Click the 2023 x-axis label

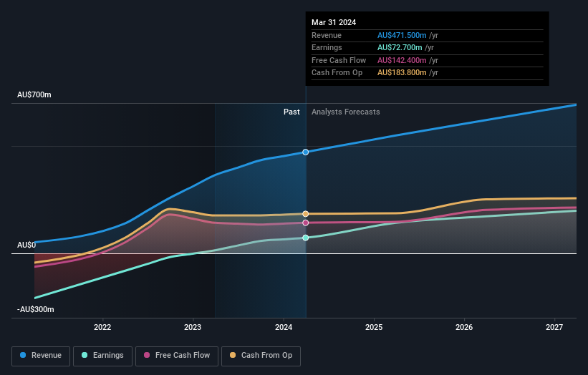(193, 327)
